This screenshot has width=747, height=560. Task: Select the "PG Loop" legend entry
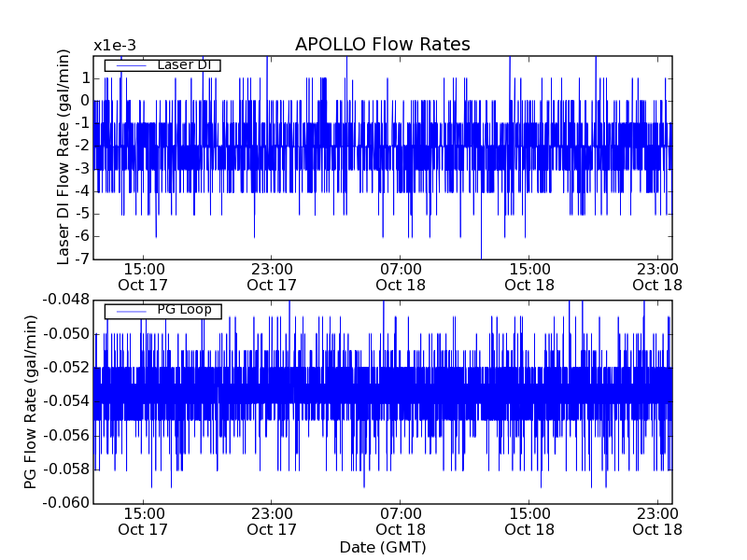pyautogui.click(x=184, y=310)
